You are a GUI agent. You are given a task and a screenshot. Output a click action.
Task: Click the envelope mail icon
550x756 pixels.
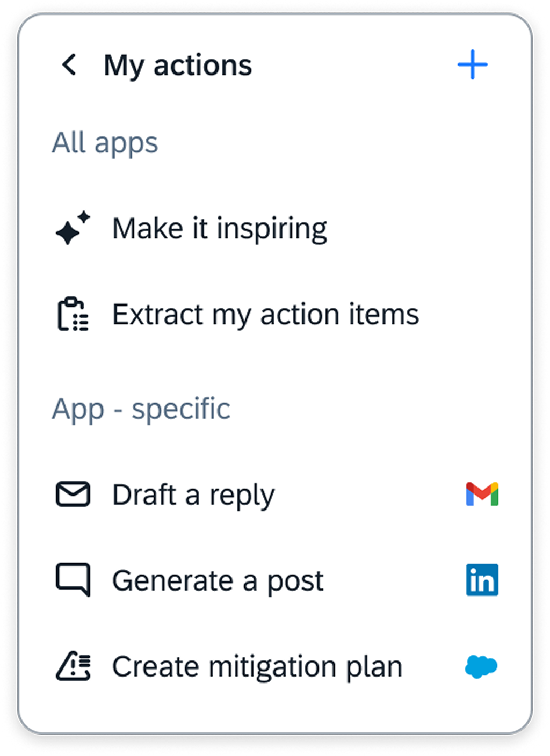point(73,495)
